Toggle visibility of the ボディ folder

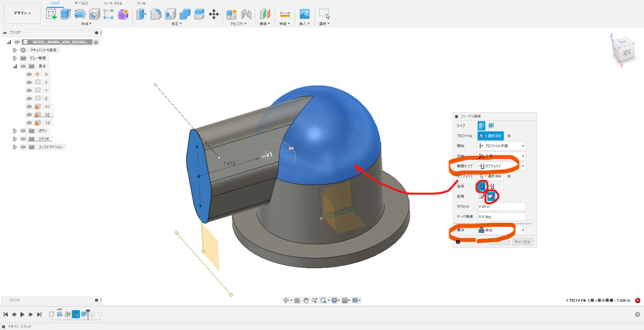tap(23, 131)
